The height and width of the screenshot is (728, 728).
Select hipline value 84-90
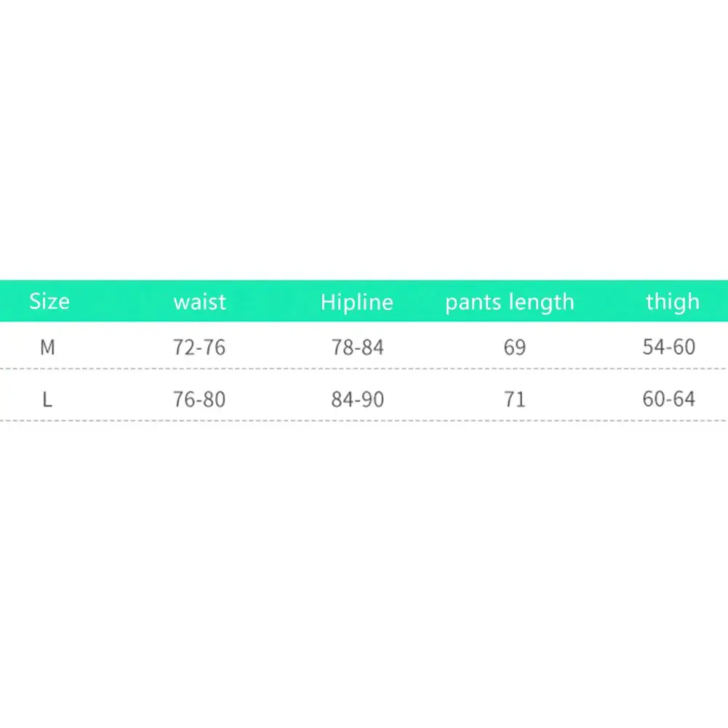(x=358, y=399)
